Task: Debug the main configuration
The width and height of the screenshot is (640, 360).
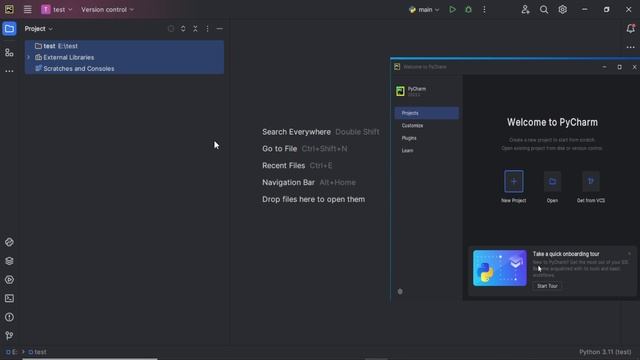Action: tap(468, 9)
